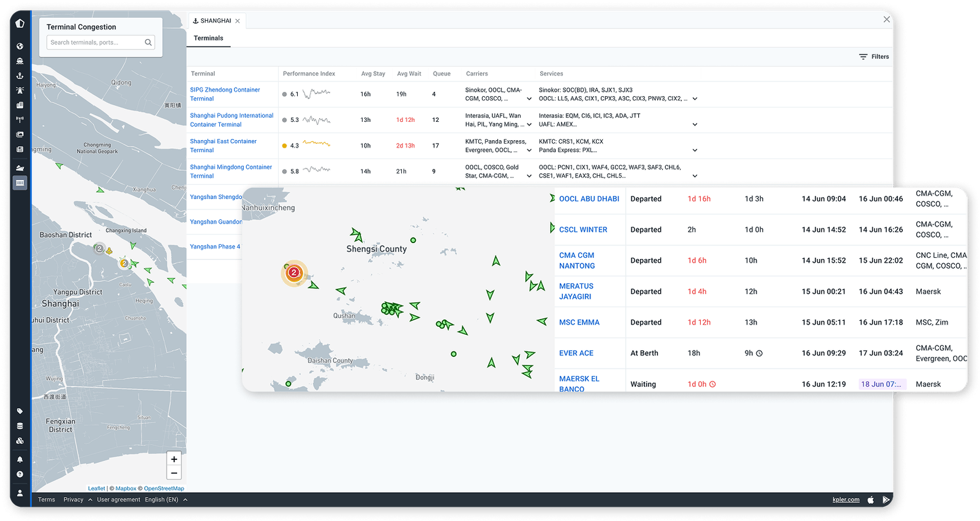Open Shanghai East Container Terminal link
The width and height of the screenshot is (980, 521).
point(223,146)
